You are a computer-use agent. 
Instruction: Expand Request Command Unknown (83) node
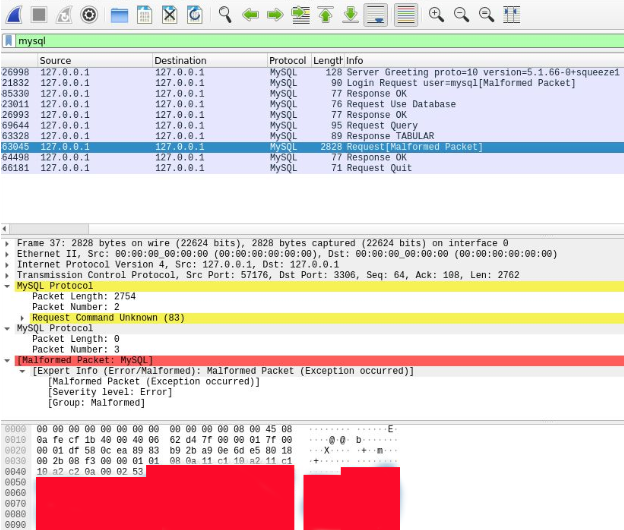(24, 317)
